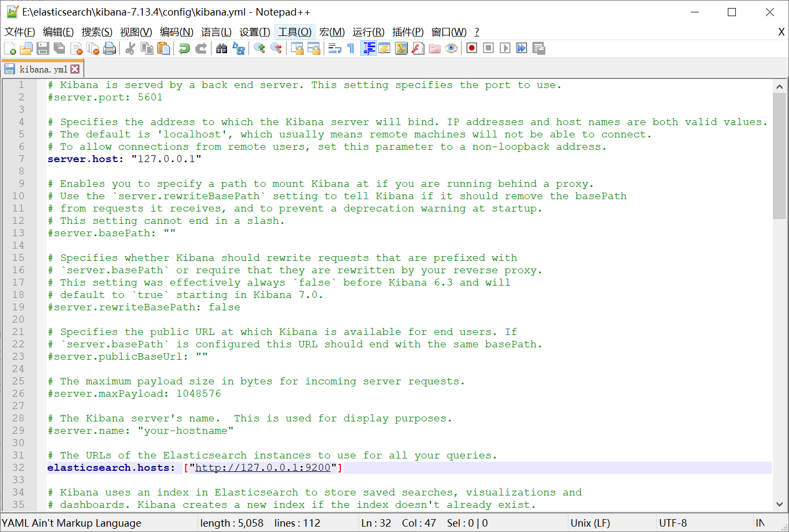Viewport: 789px width, 532px height.
Task: Open the Replace dialog icon
Action: coord(238,48)
